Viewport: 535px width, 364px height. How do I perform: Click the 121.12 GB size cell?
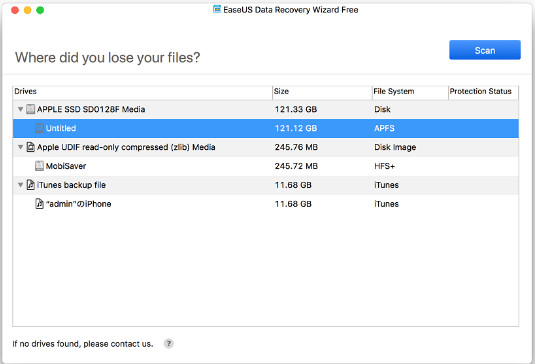tap(296, 128)
